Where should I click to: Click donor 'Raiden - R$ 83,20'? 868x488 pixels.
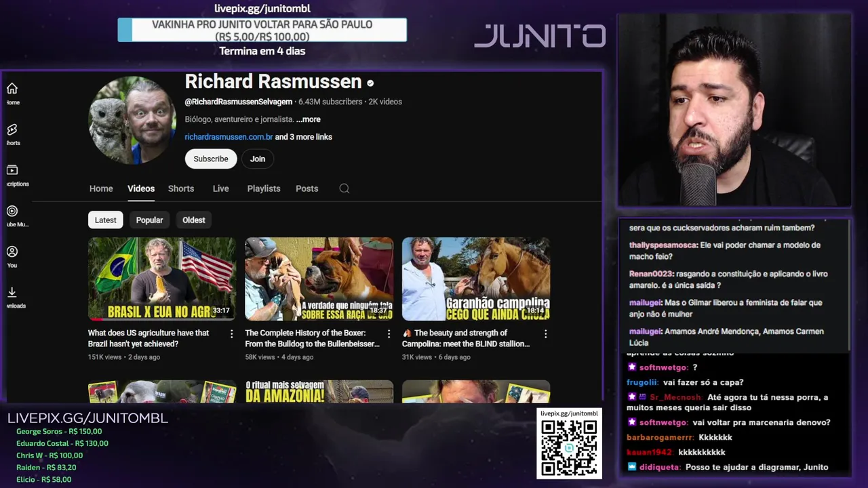[46, 467]
